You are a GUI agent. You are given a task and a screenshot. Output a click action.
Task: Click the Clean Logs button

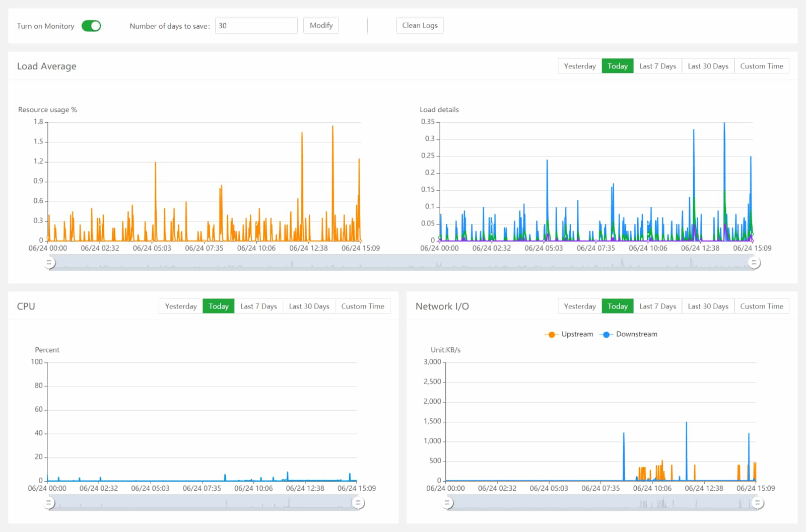click(420, 26)
